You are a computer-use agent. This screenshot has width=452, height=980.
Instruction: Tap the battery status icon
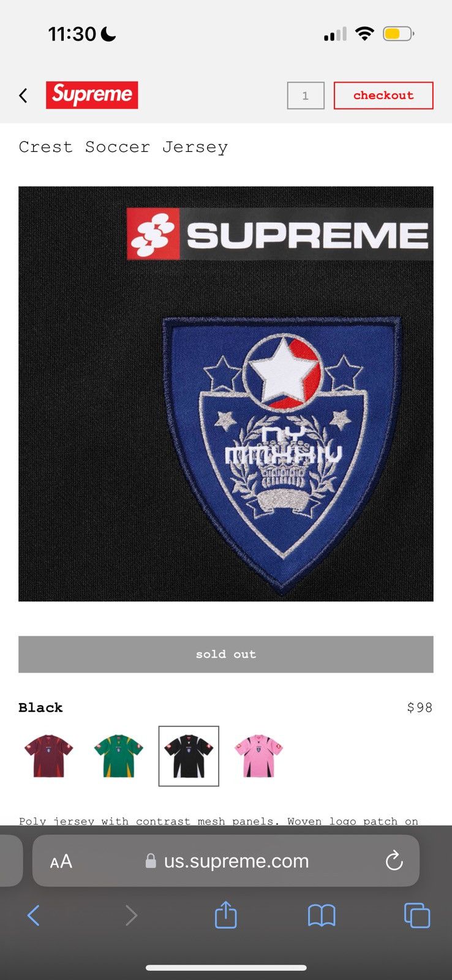click(x=399, y=34)
